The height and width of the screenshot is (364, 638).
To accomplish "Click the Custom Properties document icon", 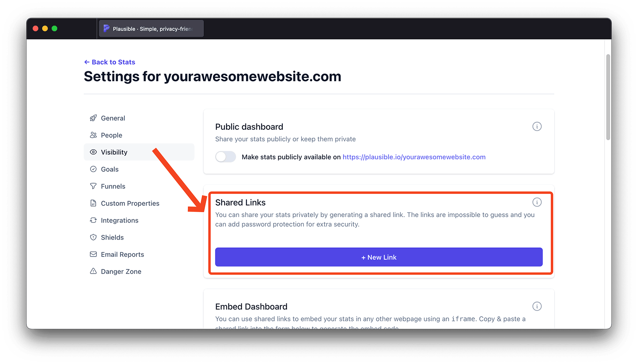I will pos(93,204).
